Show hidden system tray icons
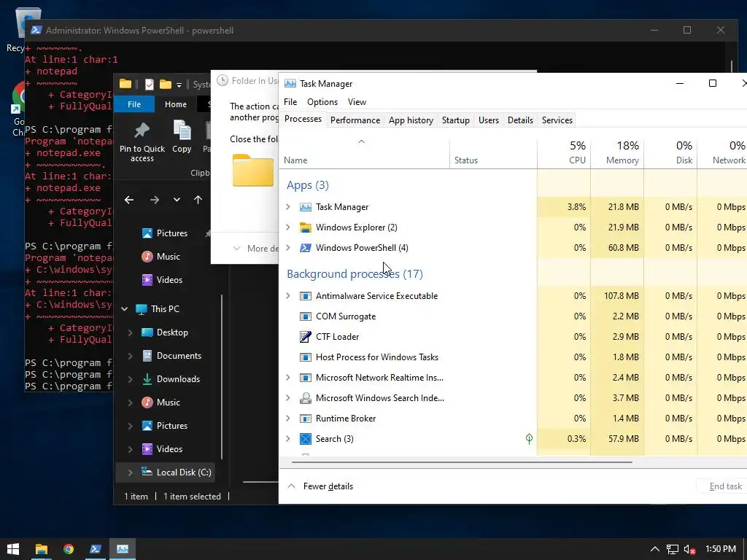The height and width of the screenshot is (560, 747). coord(655,549)
